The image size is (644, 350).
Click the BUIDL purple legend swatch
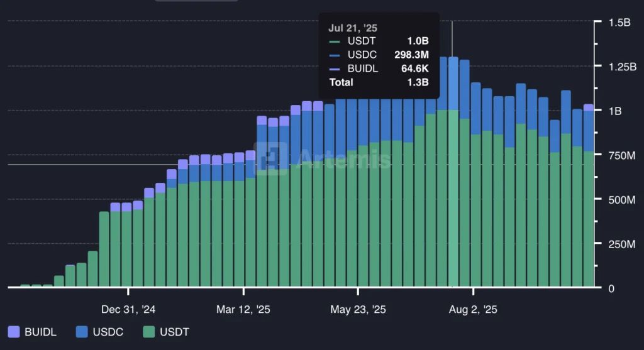pyautogui.click(x=14, y=332)
